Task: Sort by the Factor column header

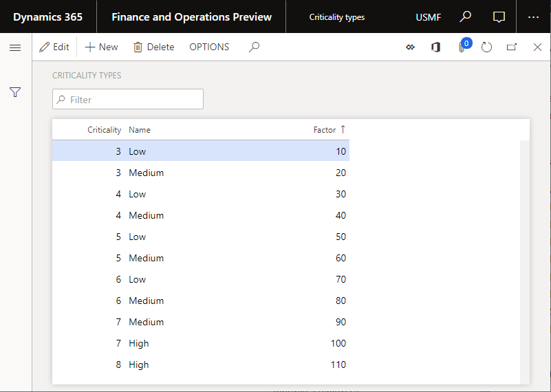Action: 329,130
